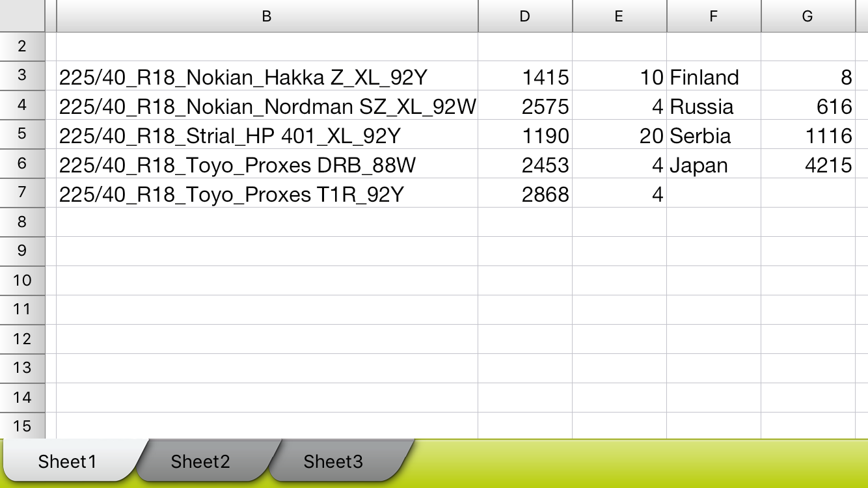This screenshot has height=488, width=868.
Task: Select row 7 header
Action: (x=22, y=193)
